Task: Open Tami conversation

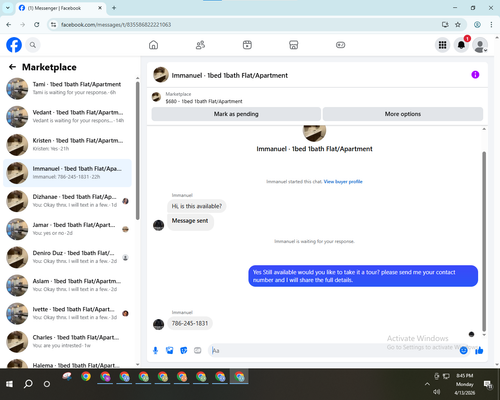Action: [x=67, y=88]
